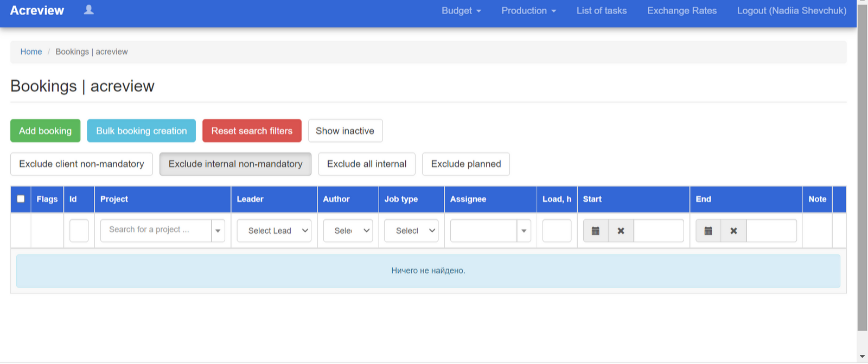
Task: Log out via Logout (Nadiia Shevchuk)
Action: (x=792, y=10)
